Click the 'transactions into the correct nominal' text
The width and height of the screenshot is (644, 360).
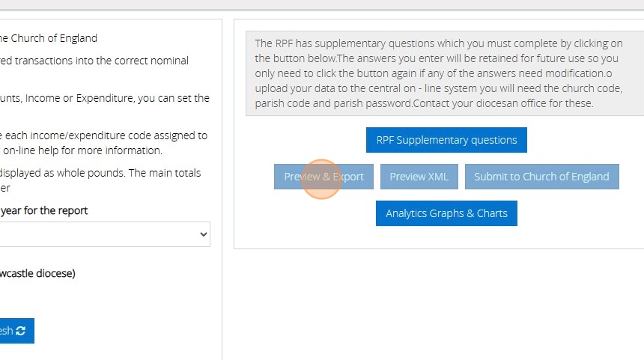coord(94,61)
